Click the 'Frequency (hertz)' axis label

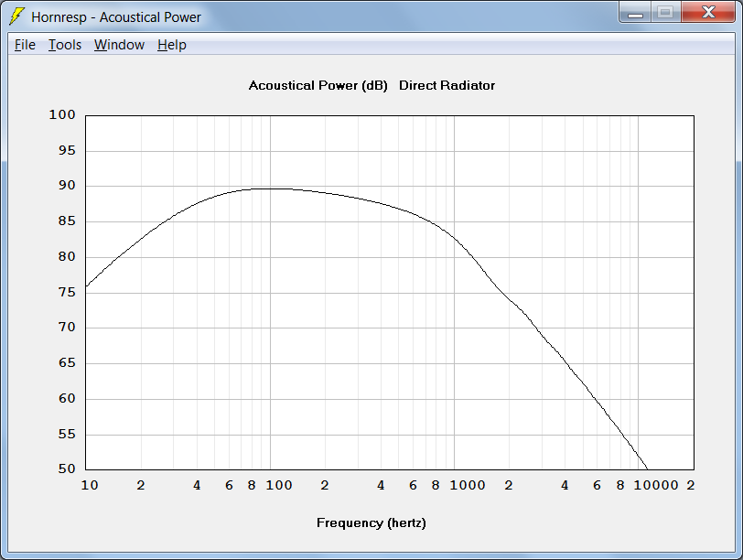(x=371, y=523)
